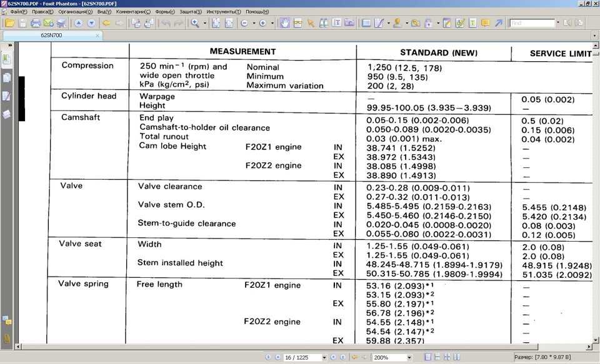The image size is (600, 364).
Task: Open the Инструменты menu
Action: point(223,12)
